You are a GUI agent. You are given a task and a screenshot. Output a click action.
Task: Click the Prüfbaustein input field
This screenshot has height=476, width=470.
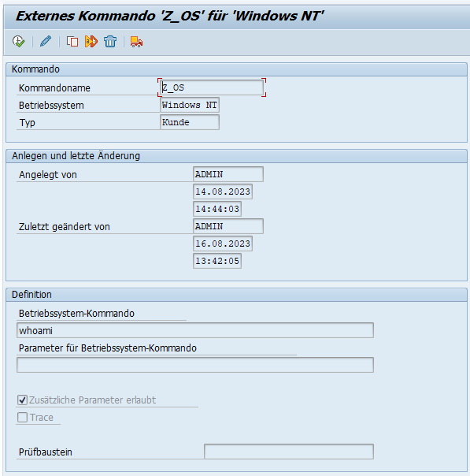pyautogui.click(x=289, y=452)
